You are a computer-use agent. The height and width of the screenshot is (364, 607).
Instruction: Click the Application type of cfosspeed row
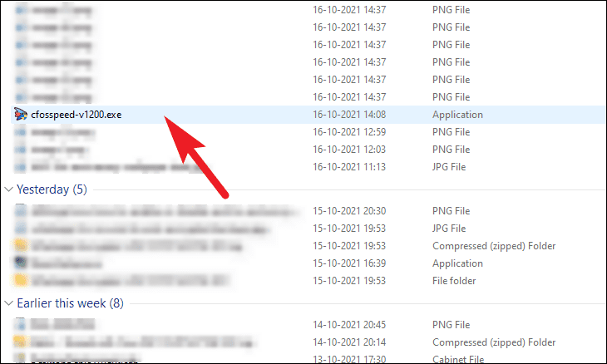(457, 115)
